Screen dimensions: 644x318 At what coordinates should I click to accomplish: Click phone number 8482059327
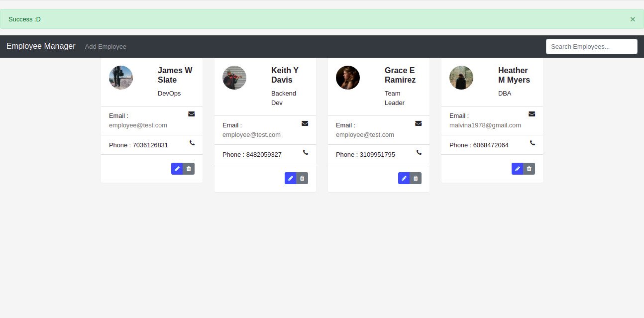[264, 155]
